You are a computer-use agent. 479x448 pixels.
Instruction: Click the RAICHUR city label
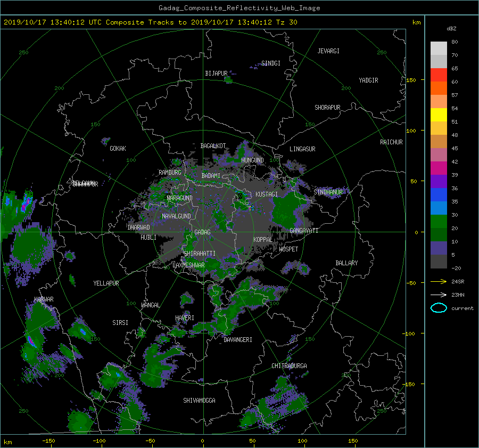391,142
